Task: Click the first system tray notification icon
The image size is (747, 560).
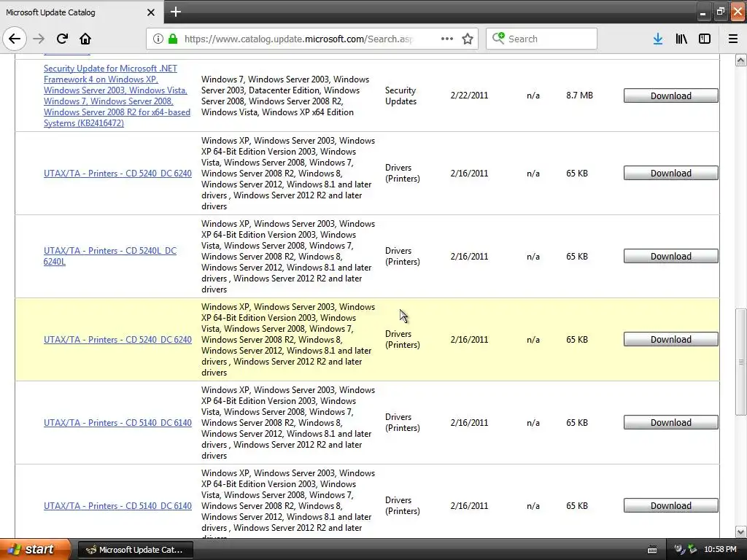Action: (680, 550)
